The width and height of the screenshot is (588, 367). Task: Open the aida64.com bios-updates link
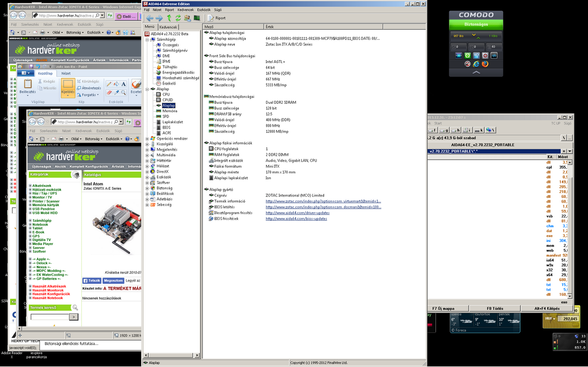pos(296,218)
